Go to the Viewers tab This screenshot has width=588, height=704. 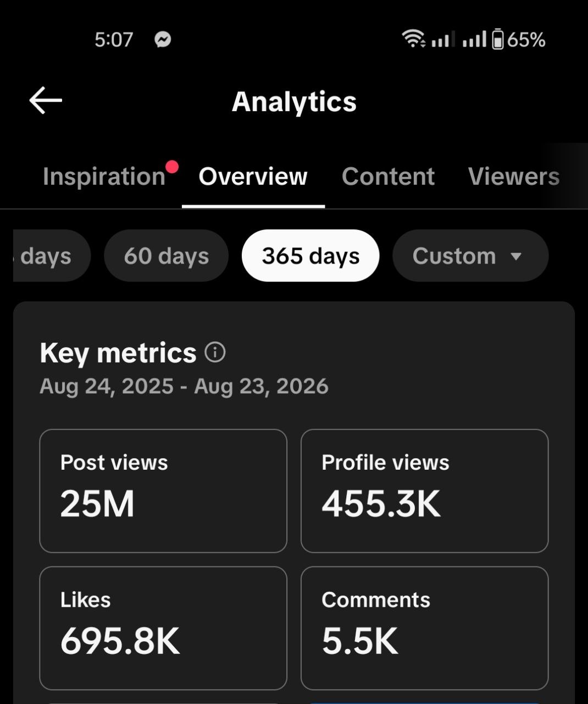pyautogui.click(x=514, y=177)
